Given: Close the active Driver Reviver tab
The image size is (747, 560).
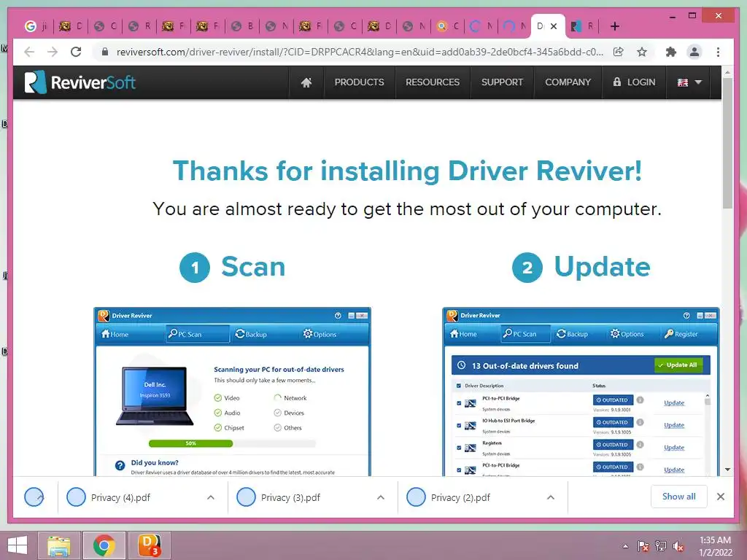Looking at the screenshot, I should [x=554, y=26].
